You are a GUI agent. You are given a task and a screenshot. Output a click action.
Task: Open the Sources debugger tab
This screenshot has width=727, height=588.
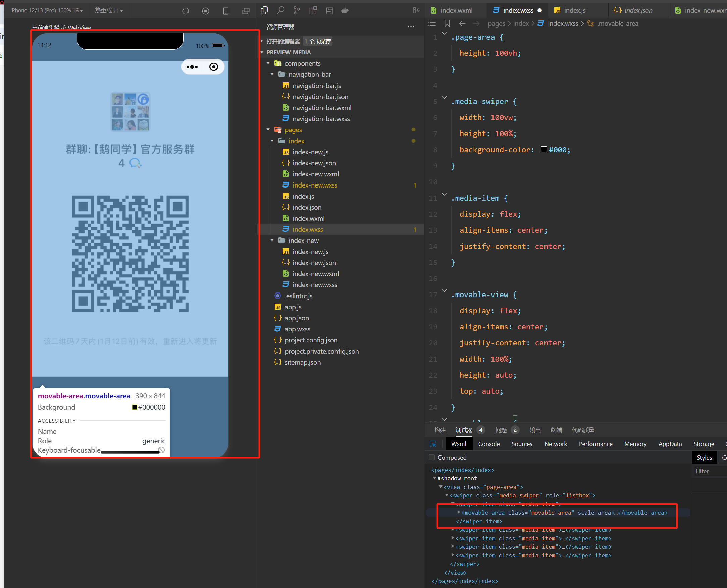tap(522, 444)
